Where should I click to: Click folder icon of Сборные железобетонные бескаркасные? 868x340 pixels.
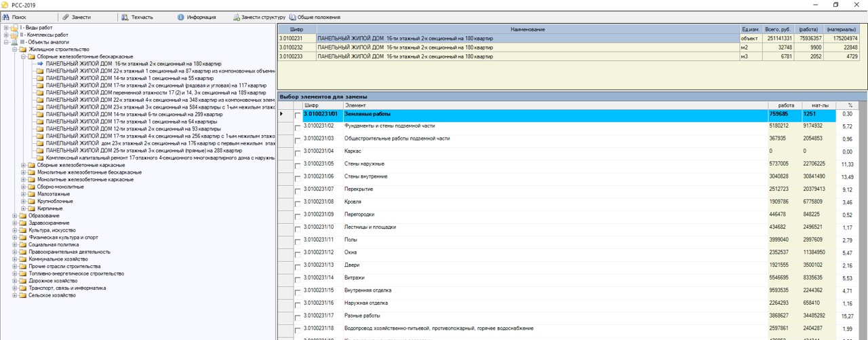[31, 56]
